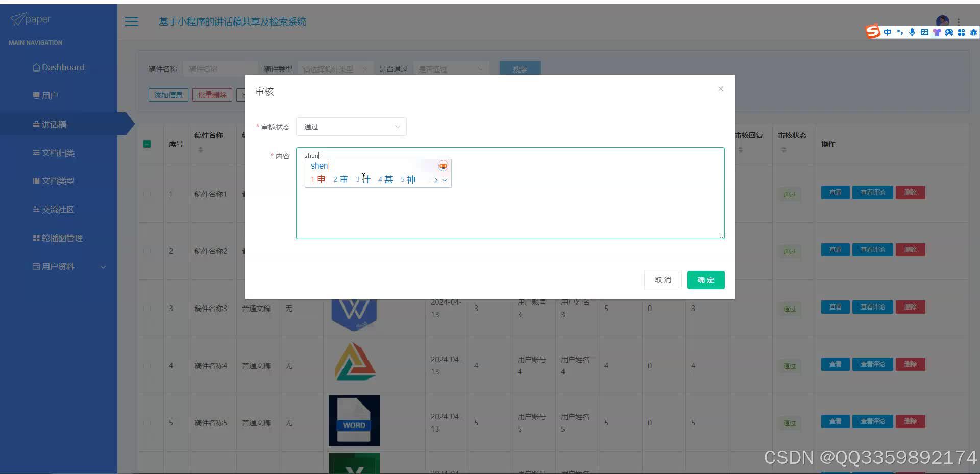Click the 取消 button in dialog

point(663,280)
